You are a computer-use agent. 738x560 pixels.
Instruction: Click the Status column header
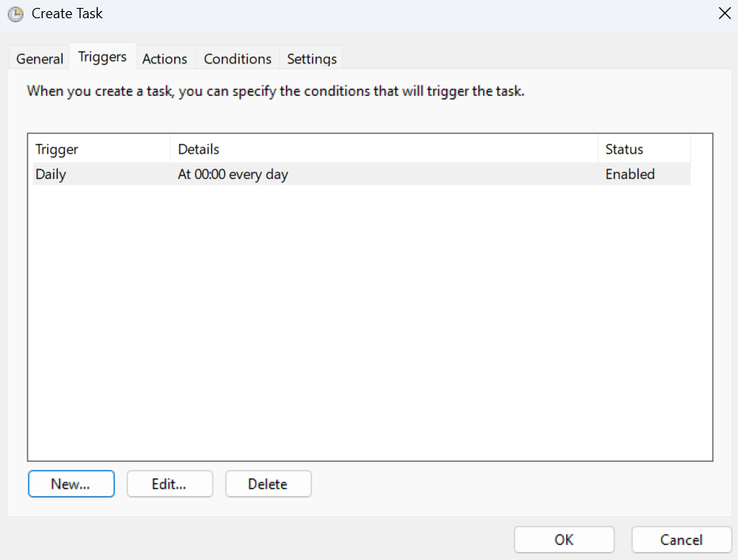point(623,149)
